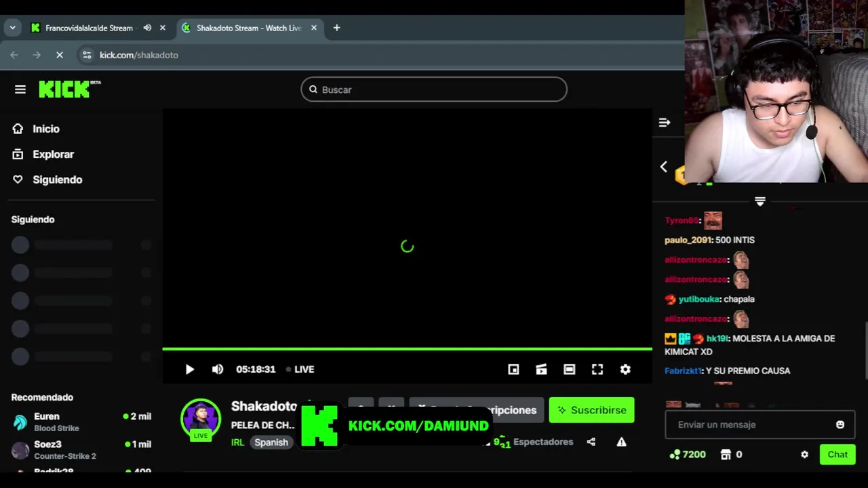Screen dimensions: 868x488
Task: Click username yutibouka in chat
Action: click(x=698, y=299)
